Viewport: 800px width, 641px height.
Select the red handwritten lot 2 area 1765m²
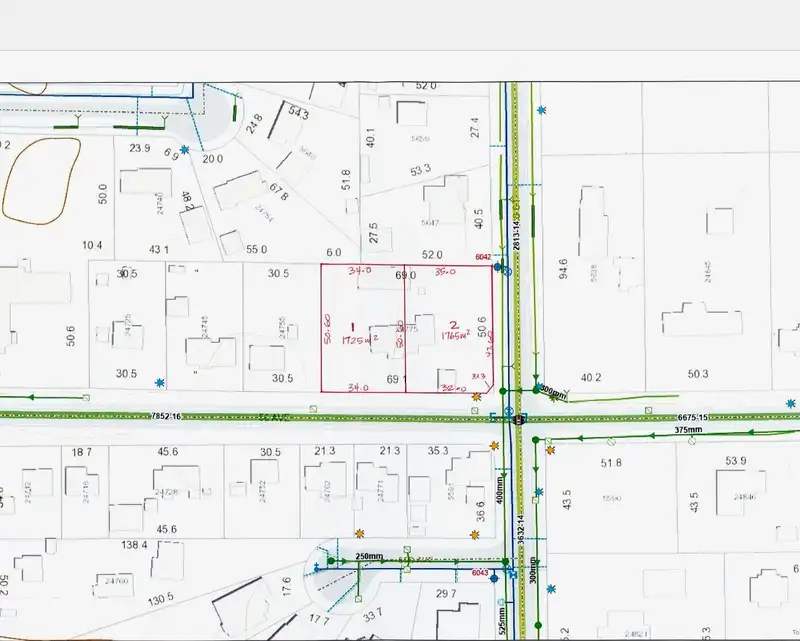coord(455,336)
